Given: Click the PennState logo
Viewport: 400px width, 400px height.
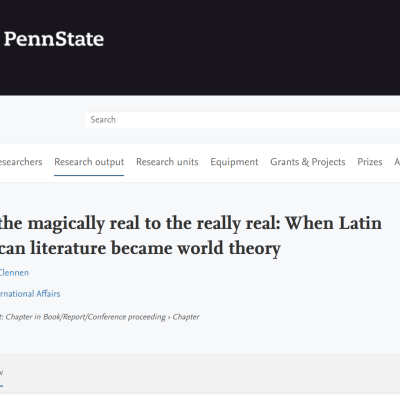Looking at the screenshot, I should [x=54, y=39].
